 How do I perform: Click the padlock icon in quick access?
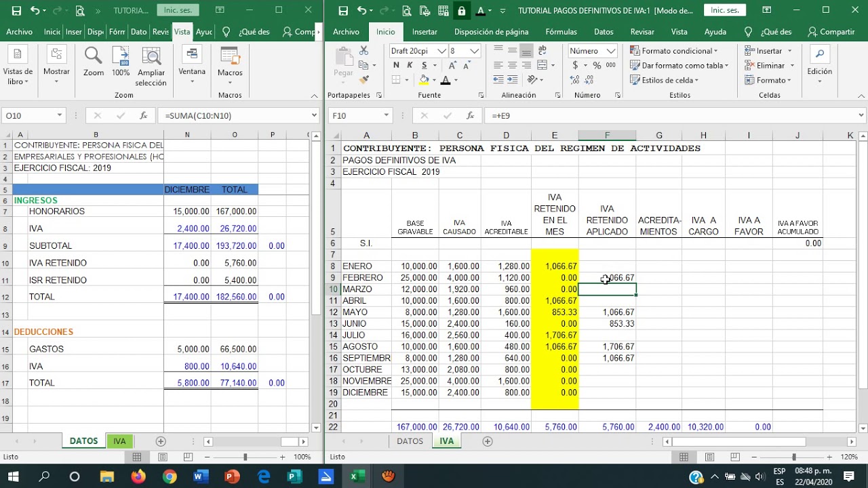pyautogui.click(x=461, y=11)
